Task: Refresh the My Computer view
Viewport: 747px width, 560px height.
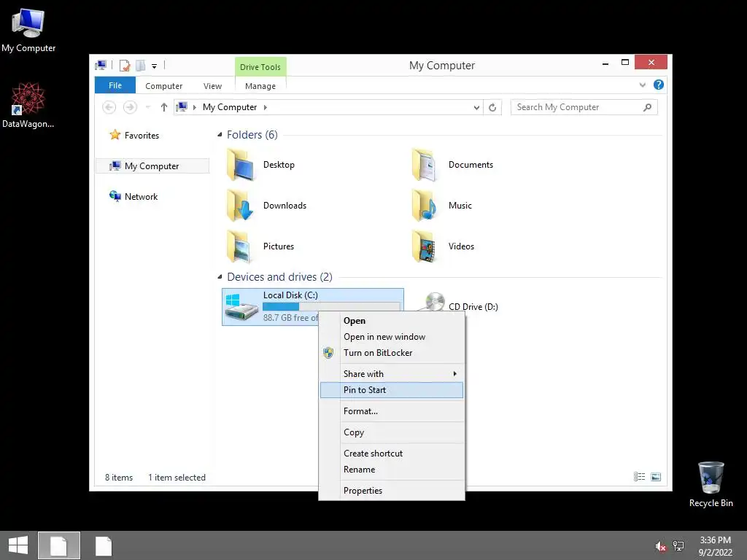Action: 492,108
